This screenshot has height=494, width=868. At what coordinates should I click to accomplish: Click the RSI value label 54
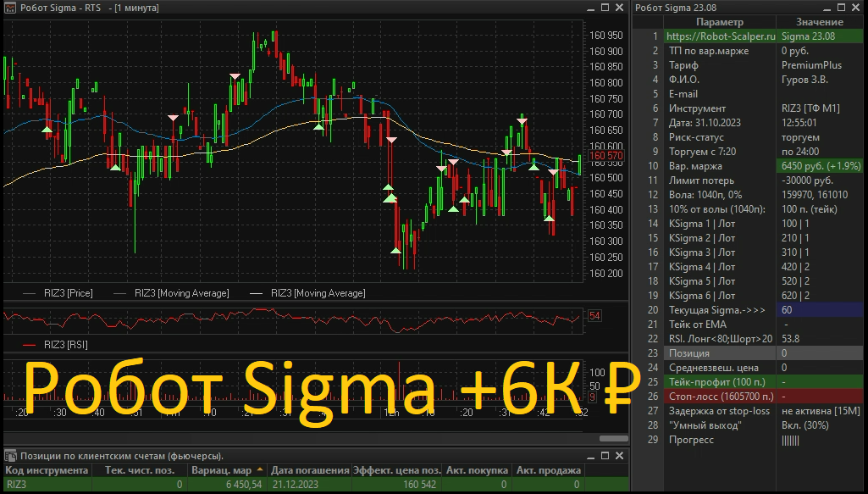(594, 316)
